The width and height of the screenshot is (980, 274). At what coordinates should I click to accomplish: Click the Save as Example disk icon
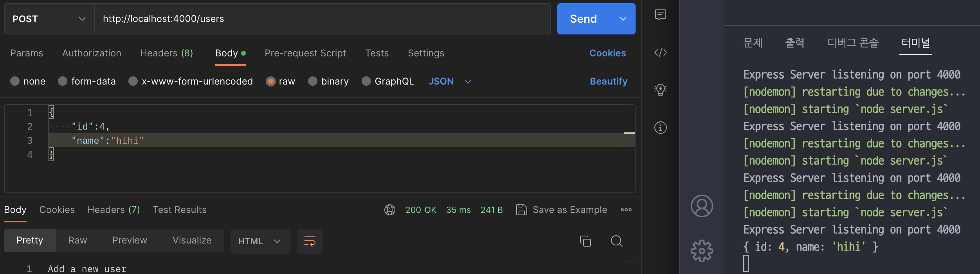tap(522, 210)
